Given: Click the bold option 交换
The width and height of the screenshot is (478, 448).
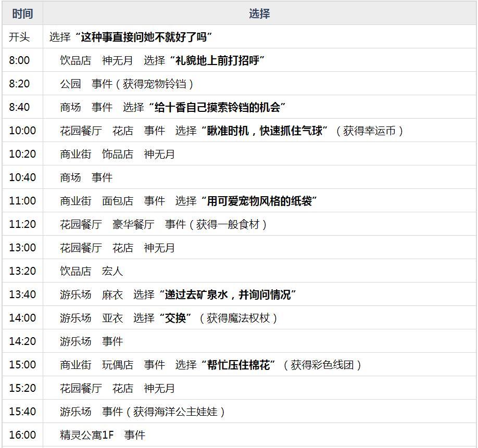Looking at the screenshot, I should 175,318.
